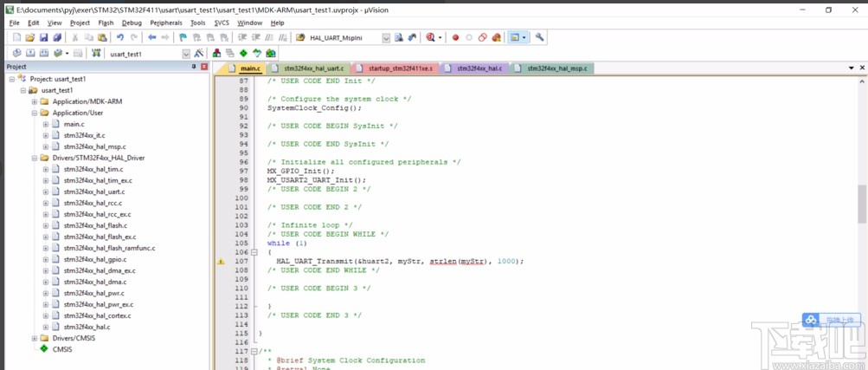Insert breakpoint red dot icon

455,37
